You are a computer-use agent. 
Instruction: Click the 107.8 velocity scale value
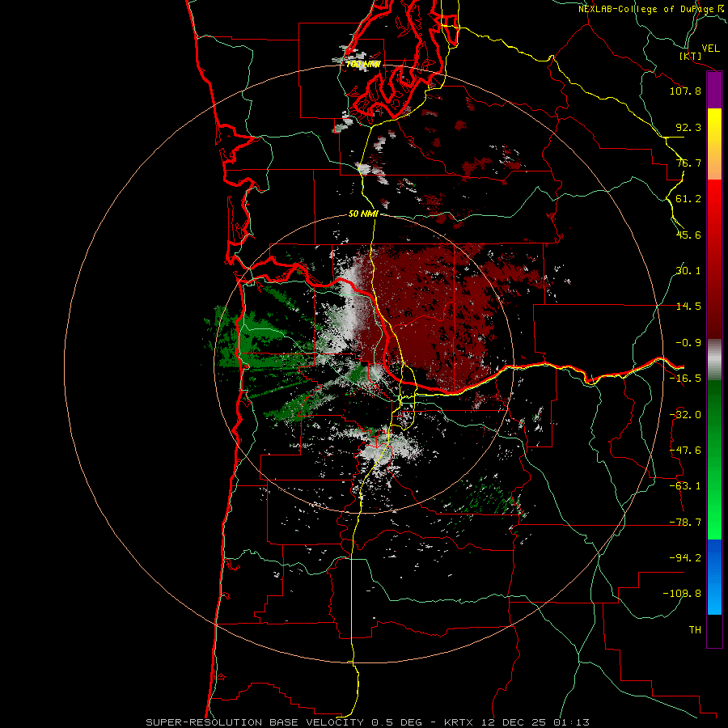click(x=685, y=91)
